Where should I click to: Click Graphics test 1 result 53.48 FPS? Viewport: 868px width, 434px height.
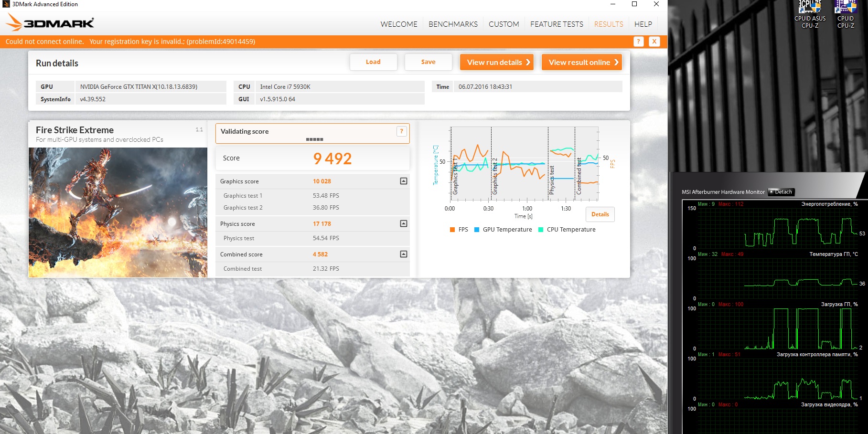[x=326, y=196]
